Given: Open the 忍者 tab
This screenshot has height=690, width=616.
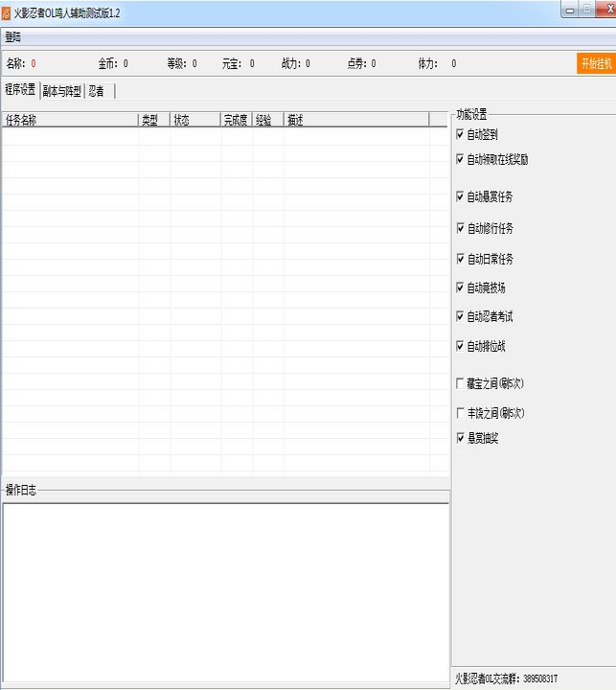Looking at the screenshot, I should pyautogui.click(x=97, y=91).
